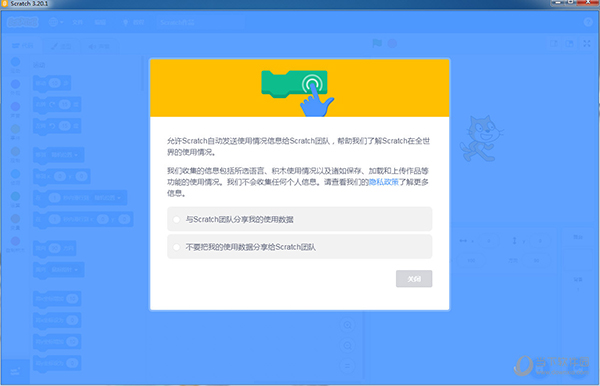Viewport: 600px width, 386px height.
Task: Switch to small stage layout
Action: [554, 44]
